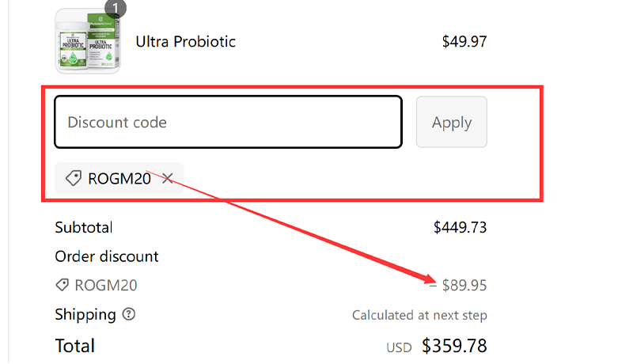Click 'Calculated at next step' text
633x364 pixels.
419,315
